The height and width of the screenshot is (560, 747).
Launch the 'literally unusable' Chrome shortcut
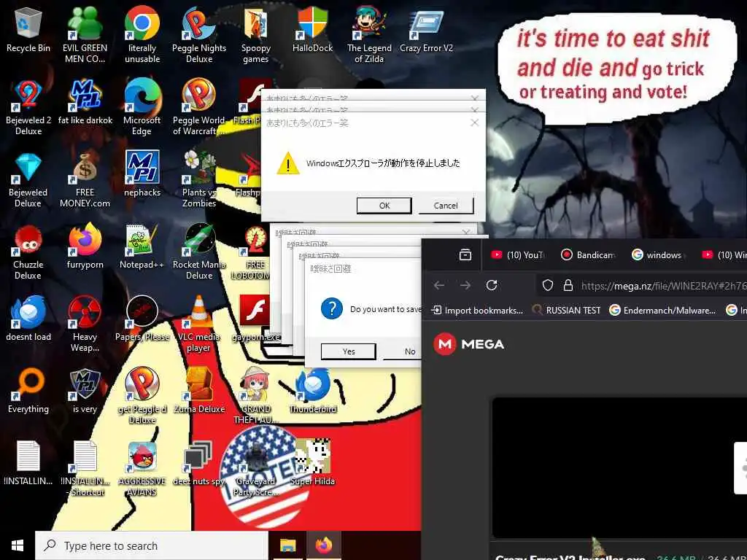pyautogui.click(x=142, y=35)
